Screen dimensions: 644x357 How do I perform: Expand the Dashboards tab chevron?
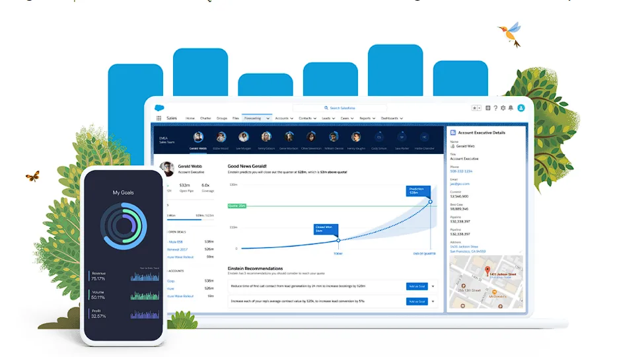click(x=402, y=118)
